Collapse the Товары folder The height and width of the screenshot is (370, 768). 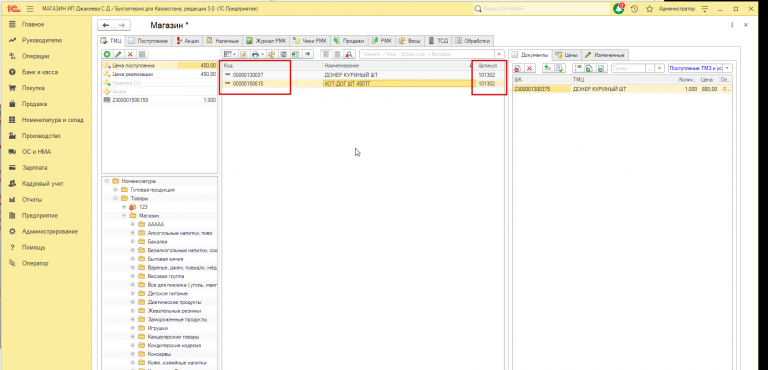[x=116, y=198]
